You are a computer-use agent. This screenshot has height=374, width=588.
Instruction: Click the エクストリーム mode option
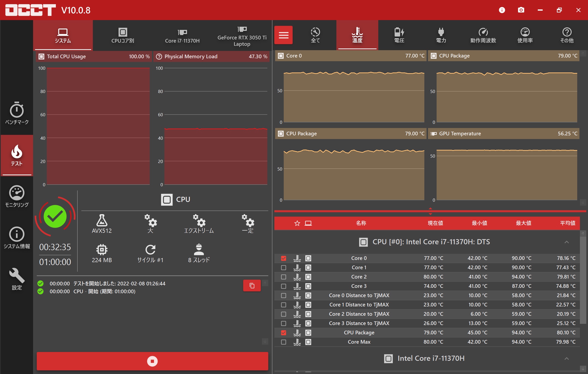[199, 224]
